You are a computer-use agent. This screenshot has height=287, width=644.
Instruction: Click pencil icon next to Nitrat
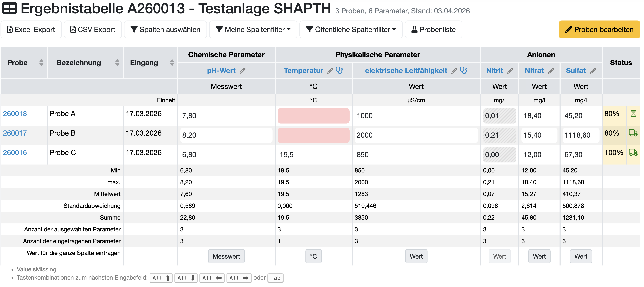tap(551, 71)
